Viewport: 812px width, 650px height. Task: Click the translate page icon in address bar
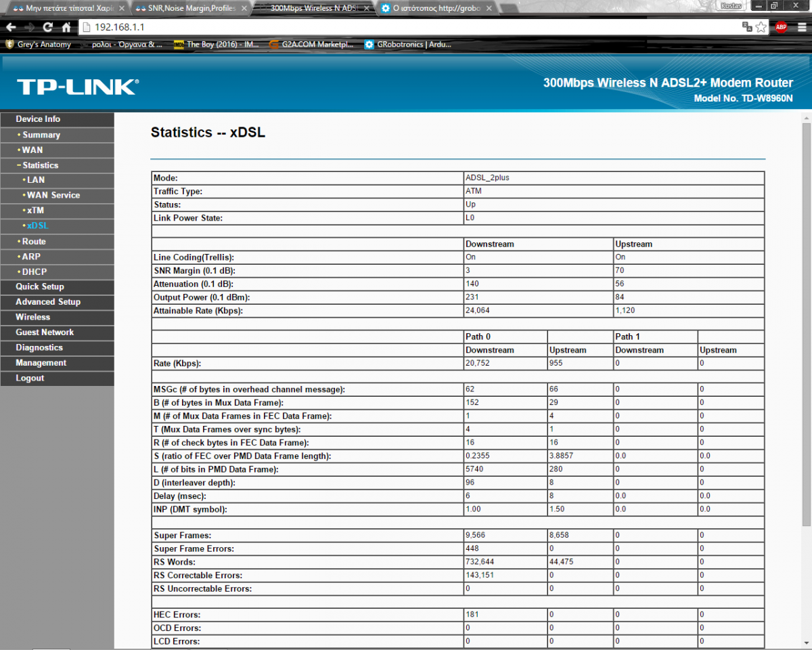click(747, 27)
